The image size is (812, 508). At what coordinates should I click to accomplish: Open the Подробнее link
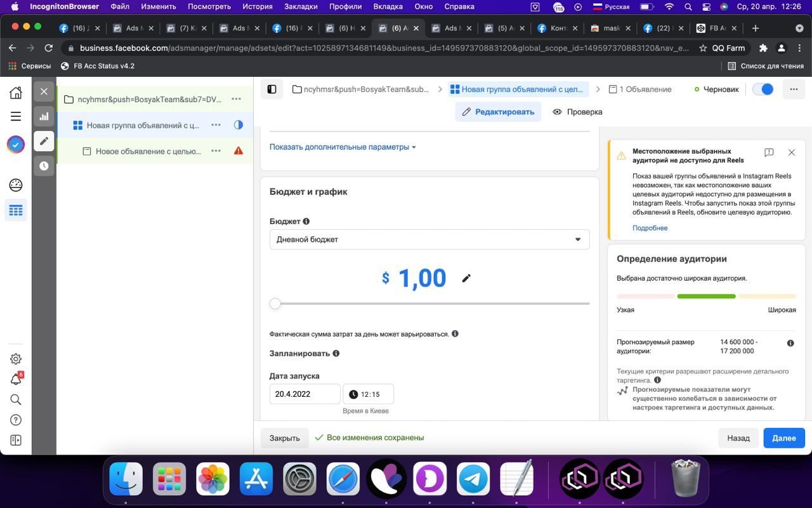pyautogui.click(x=650, y=228)
